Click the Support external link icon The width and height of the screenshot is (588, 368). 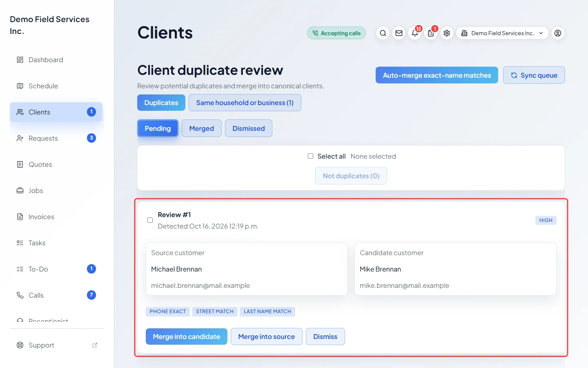[x=95, y=345]
